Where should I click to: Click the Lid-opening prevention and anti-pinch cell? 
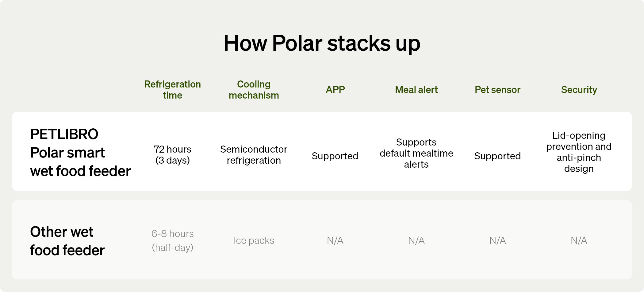[579, 152]
